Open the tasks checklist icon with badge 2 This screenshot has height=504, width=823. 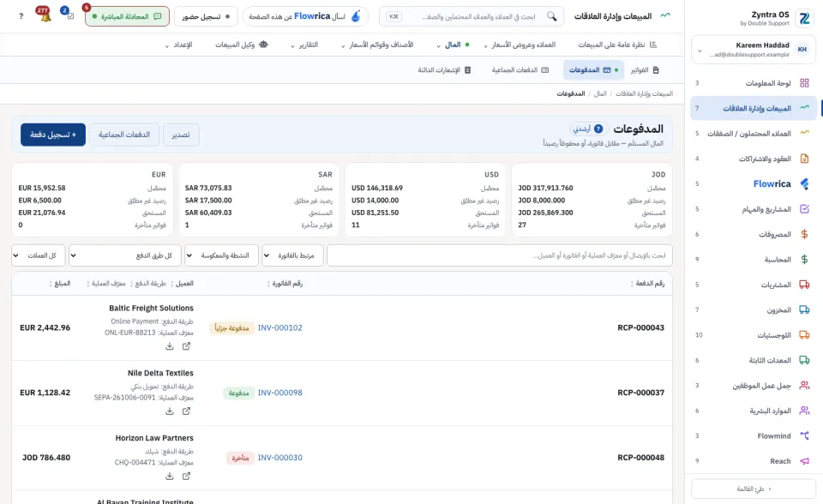[70, 16]
